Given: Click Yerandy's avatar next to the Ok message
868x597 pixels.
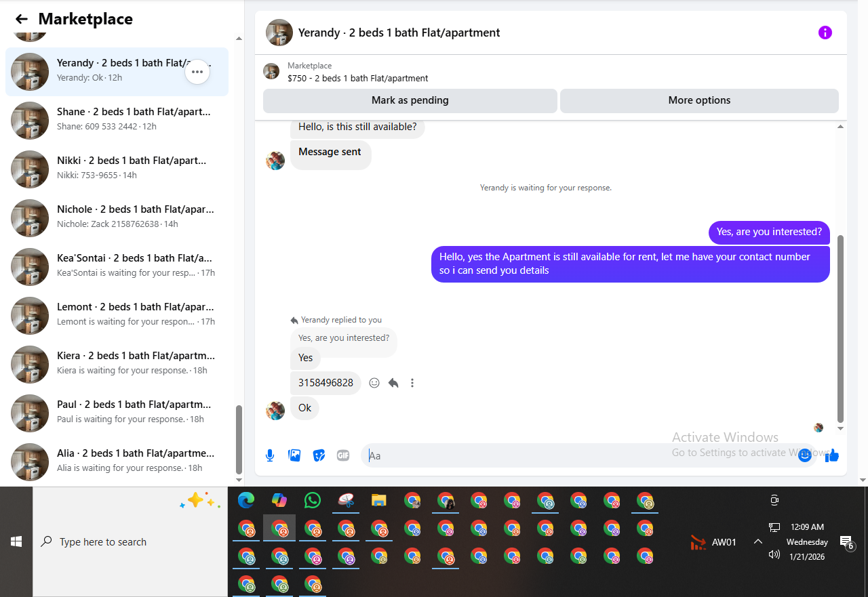Looking at the screenshot, I should pos(275,411).
